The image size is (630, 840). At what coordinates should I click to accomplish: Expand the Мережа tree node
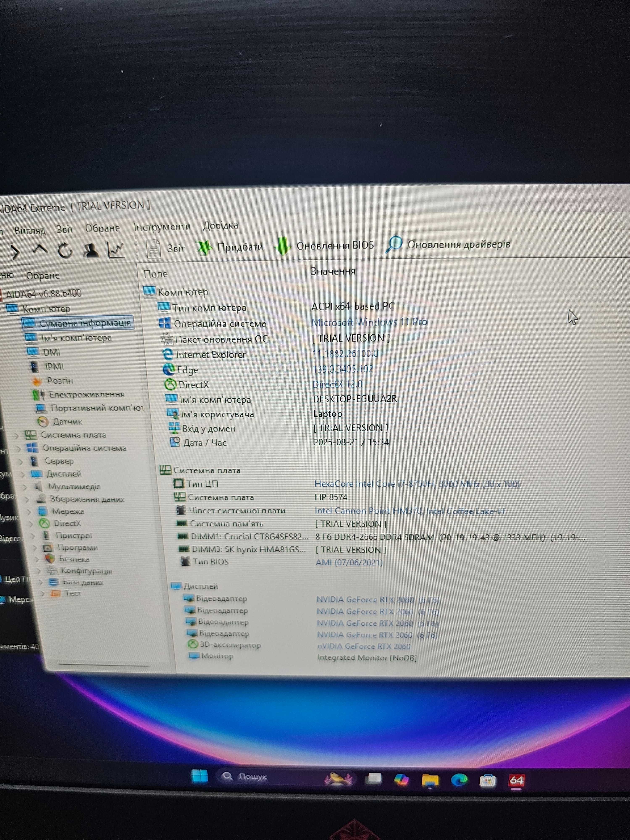(x=29, y=512)
